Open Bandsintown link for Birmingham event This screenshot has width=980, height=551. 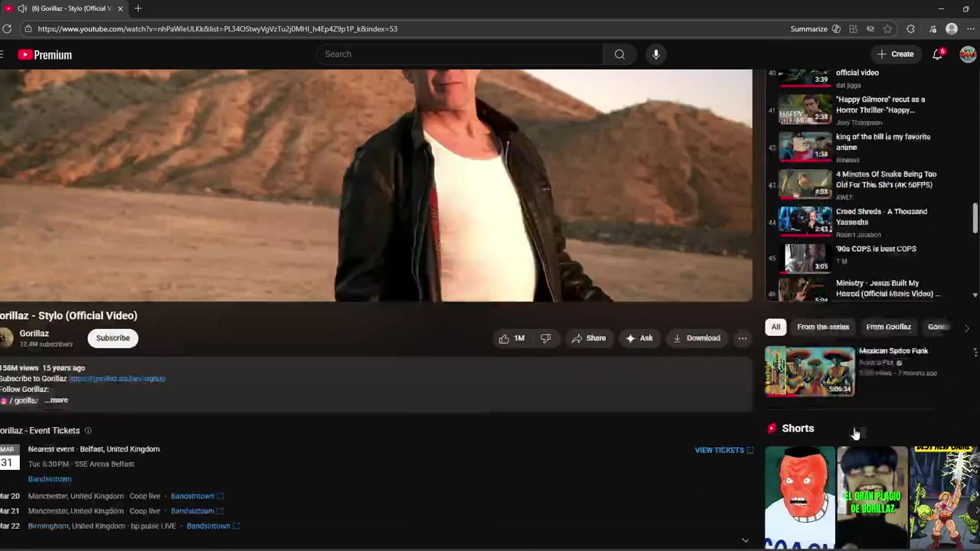click(x=213, y=527)
